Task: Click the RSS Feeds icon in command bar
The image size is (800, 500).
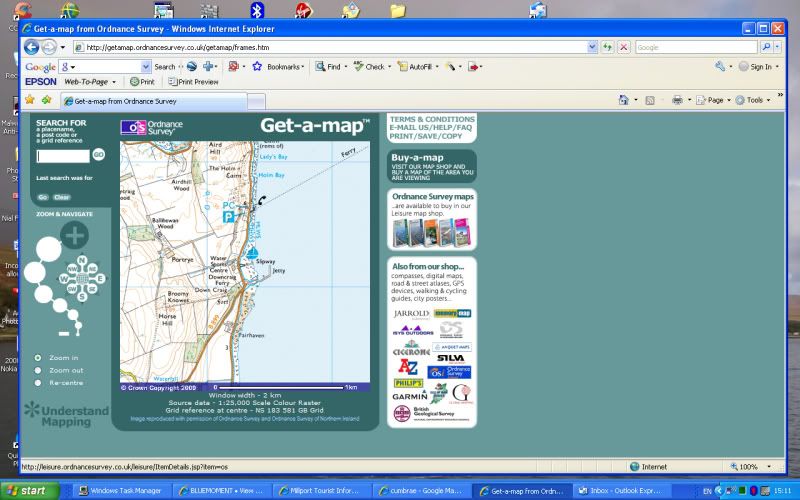Action: coord(649,101)
